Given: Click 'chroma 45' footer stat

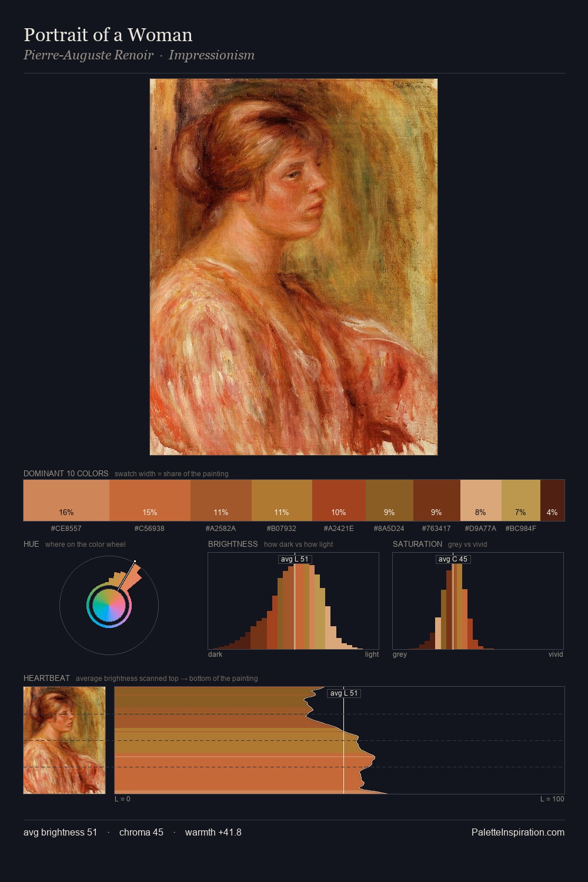Looking at the screenshot, I should click(x=141, y=832).
